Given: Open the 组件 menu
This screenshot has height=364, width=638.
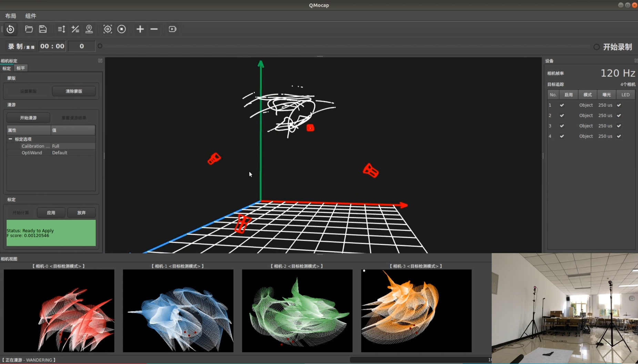Looking at the screenshot, I should coord(31,16).
